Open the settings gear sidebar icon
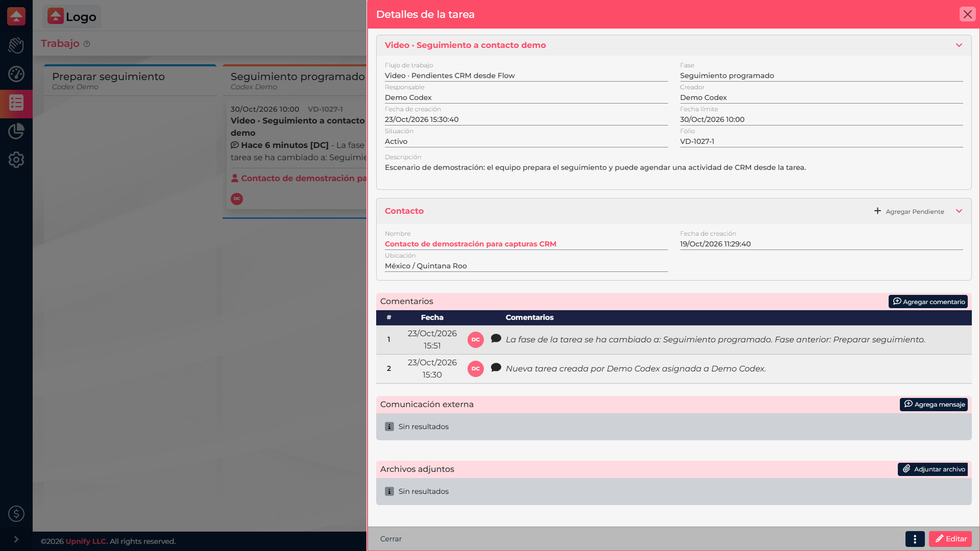980x551 pixels. pyautogui.click(x=16, y=160)
